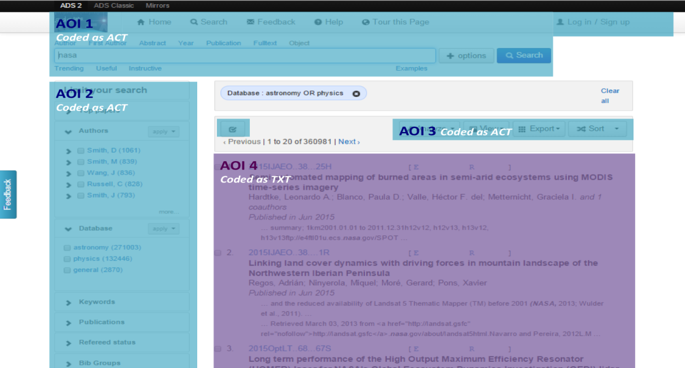
Task: Open the apply dropdown in Database facet
Action: [163, 229]
